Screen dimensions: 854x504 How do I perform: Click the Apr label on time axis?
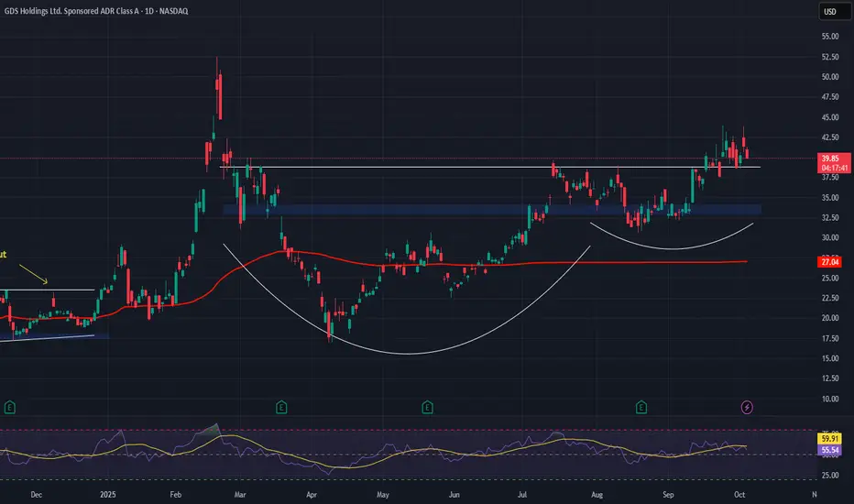tap(312, 495)
